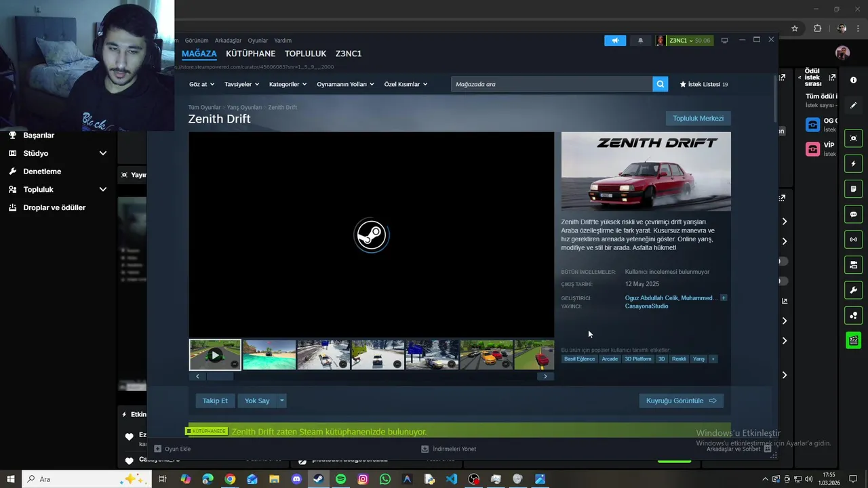This screenshot has width=868, height=488.
Task: Click the Yarış Oyunları breadcrumb link
Action: pyautogui.click(x=244, y=107)
